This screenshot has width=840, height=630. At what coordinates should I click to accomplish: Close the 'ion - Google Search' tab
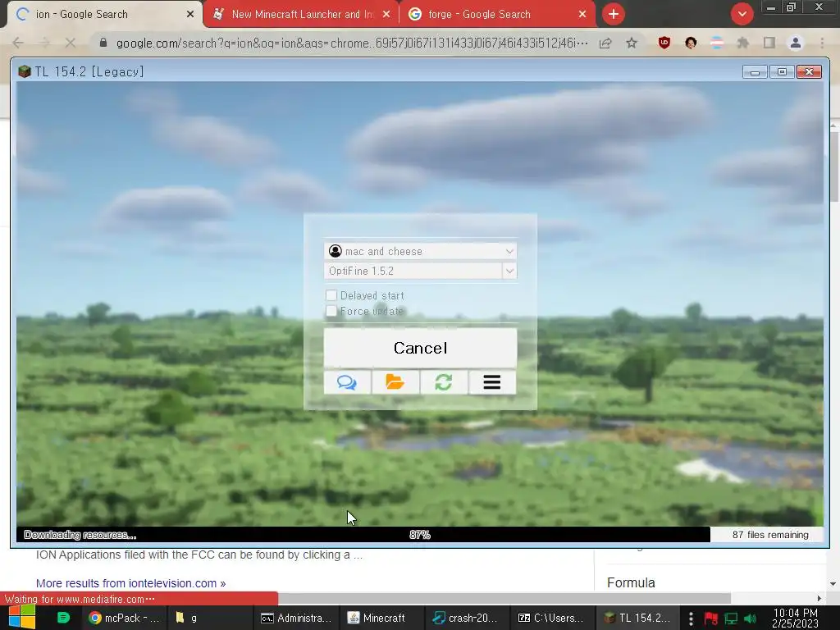[190, 15]
